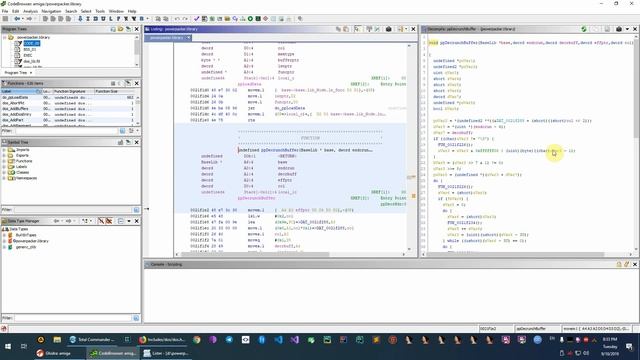Expand the Exports node in Symbol Tree

click(x=4, y=156)
